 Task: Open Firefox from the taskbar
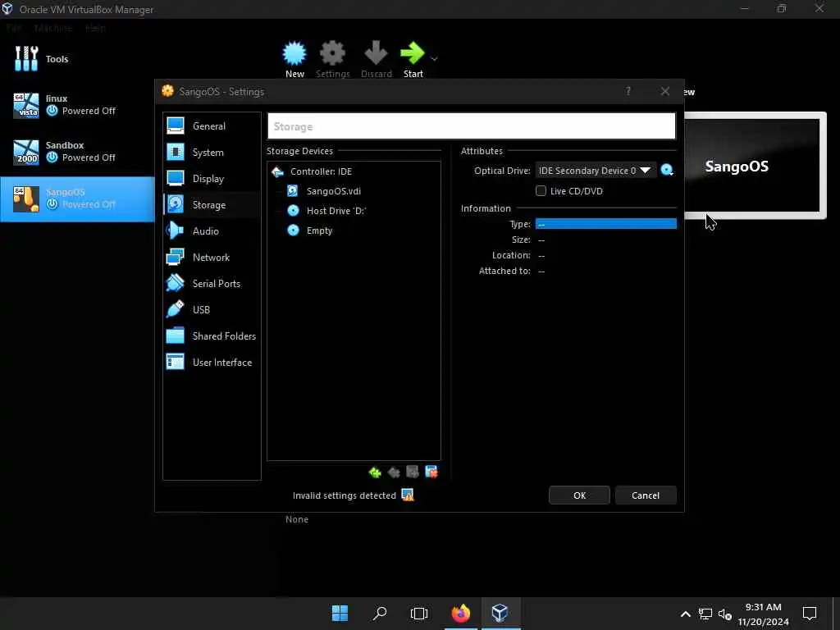[460, 613]
